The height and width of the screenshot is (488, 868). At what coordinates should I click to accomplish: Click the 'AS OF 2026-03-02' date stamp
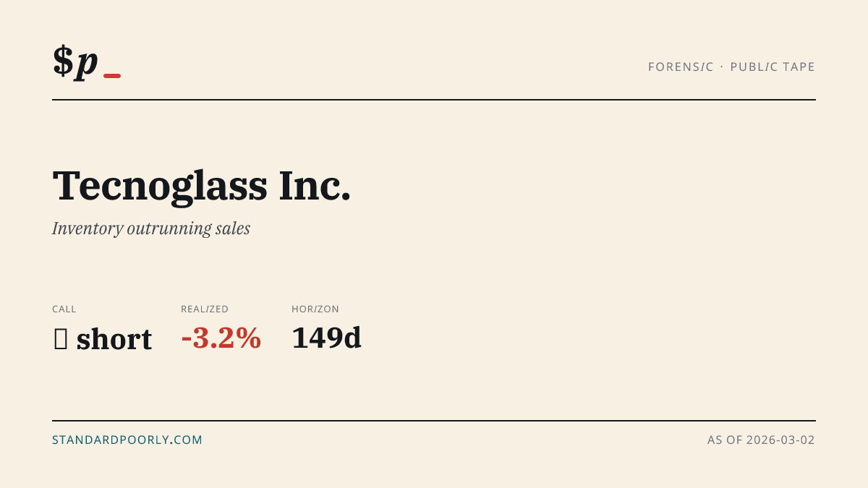pyautogui.click(x=761, y=440)
